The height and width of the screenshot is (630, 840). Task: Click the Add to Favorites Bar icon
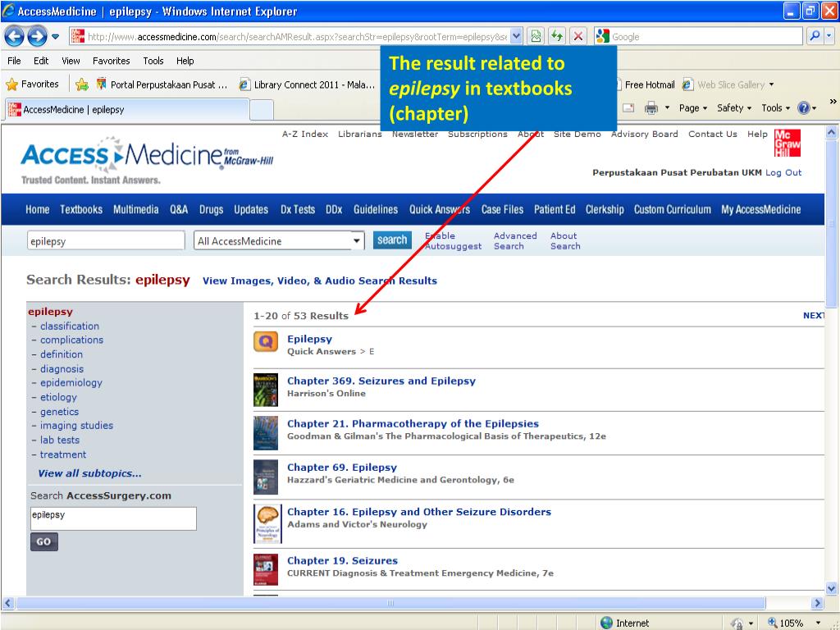tap(82, 84)
